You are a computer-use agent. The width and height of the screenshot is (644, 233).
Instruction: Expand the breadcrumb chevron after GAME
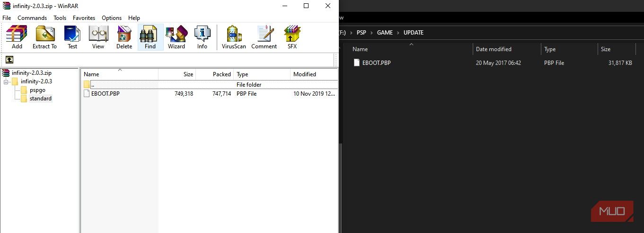pos(398,33)
